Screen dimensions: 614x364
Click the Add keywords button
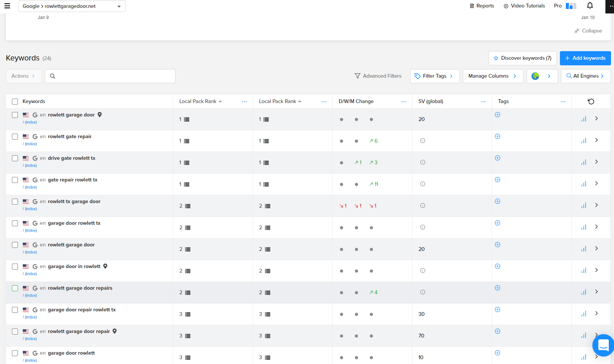point(585,58)
